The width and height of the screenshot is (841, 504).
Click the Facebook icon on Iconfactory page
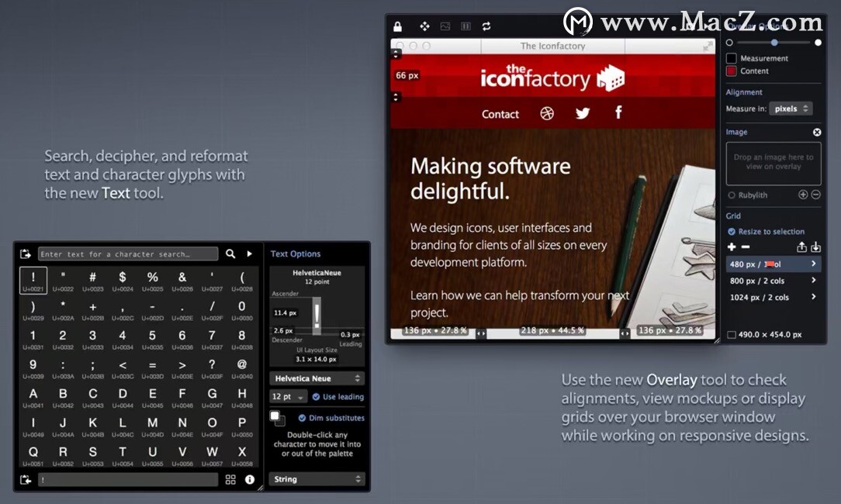point(618,112)
